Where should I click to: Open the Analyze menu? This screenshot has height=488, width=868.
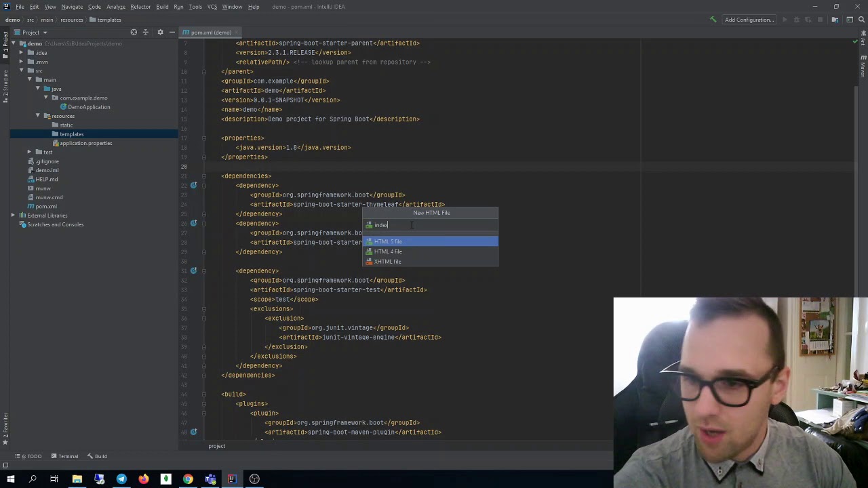116,7
